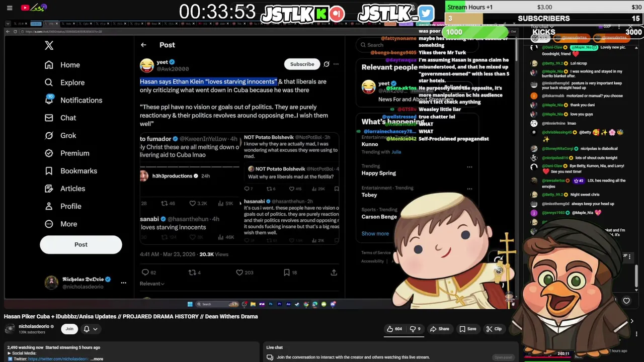Click the share upload icon on post
This screenshot has height=362, width=644.
(x=334, y=273)
